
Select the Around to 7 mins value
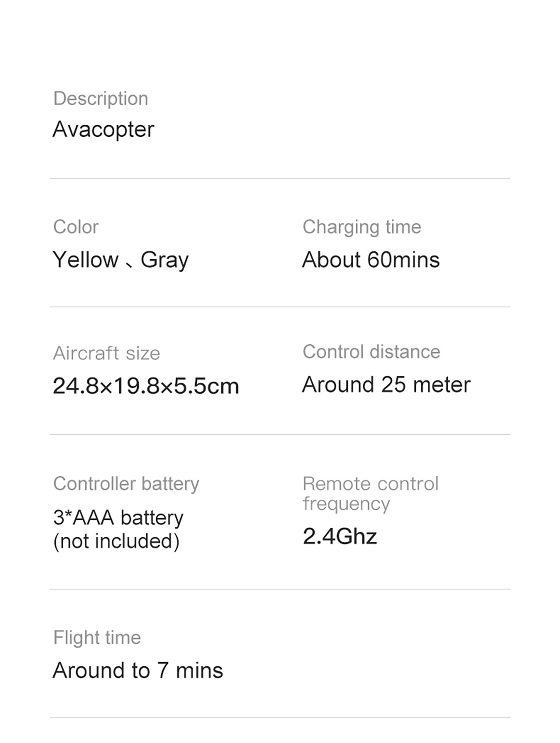[x=138, y=671]
